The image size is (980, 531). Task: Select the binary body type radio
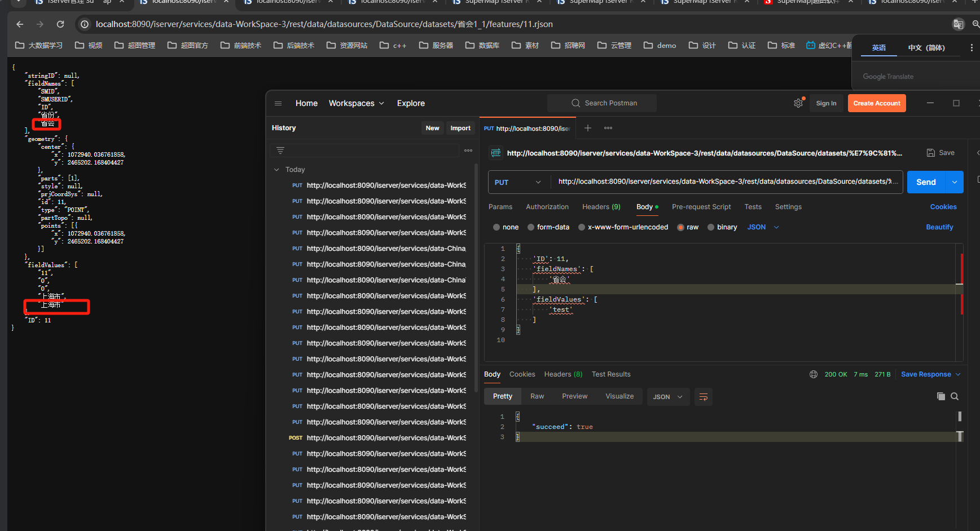coord(711,227)
